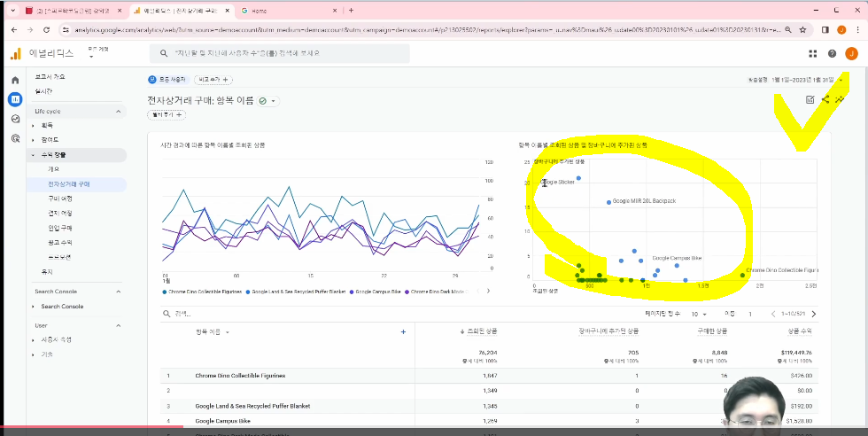Collapse the Search Console section header
The width and height of the screenshot is (868, 436).
pyautogui.click(x=118, y=292)
